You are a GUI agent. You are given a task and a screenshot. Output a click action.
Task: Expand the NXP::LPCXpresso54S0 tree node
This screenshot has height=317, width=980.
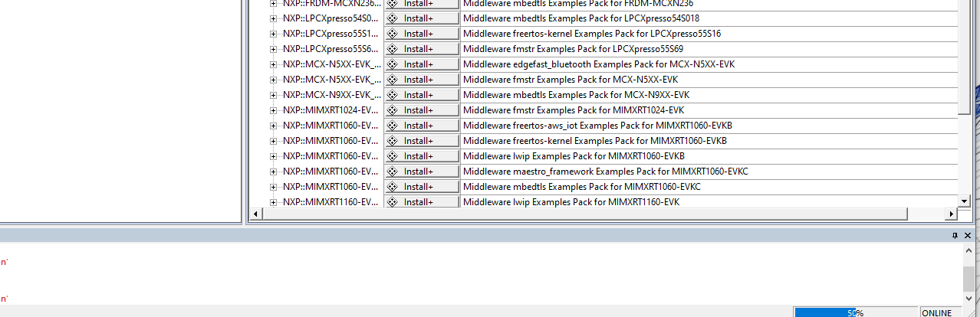click(x=274, y=18)
